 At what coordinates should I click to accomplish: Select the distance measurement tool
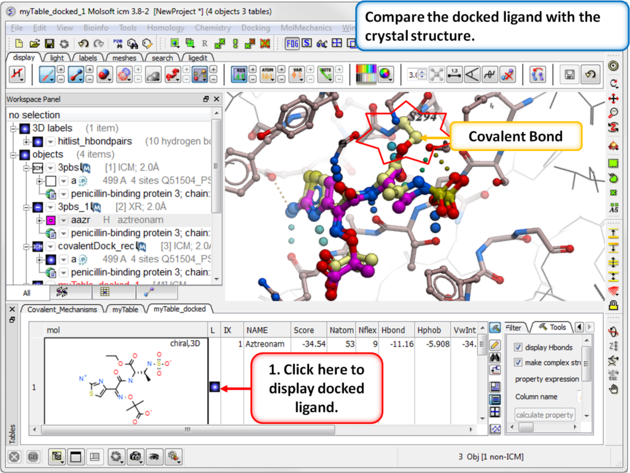coord(454,75)
